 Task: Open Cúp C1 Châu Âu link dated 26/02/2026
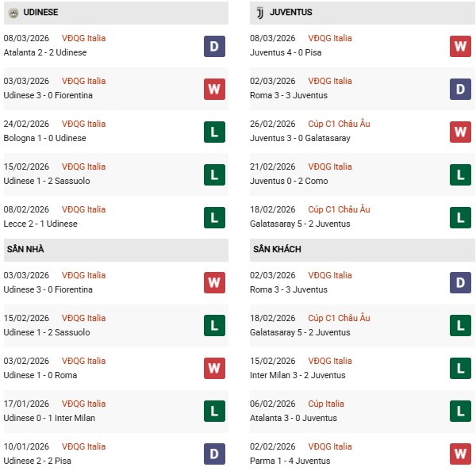340,124
